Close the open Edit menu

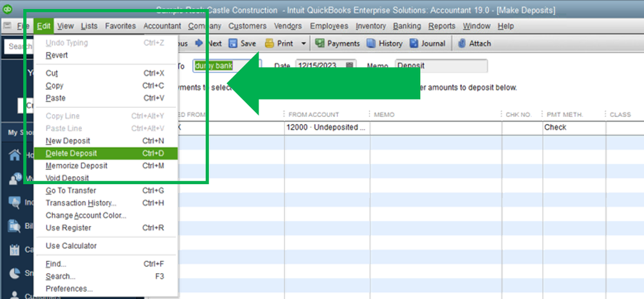[43, 26]
